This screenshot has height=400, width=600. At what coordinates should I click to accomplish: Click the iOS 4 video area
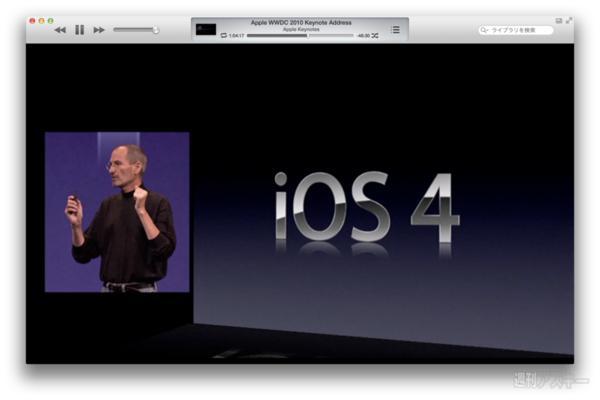(x=300, y=204)
